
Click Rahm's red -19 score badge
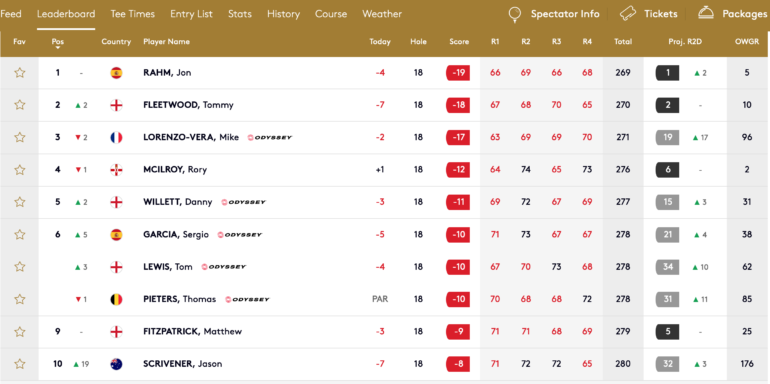tap(458, 73)
